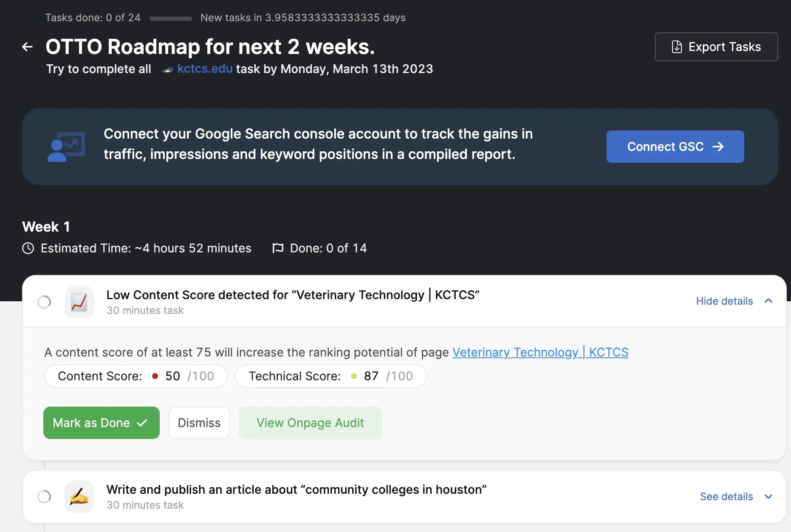Viewport: 791px width, 532px height.
Task: Click the clock icon beside Estimated Time
Action: click(x=28, y=248)
